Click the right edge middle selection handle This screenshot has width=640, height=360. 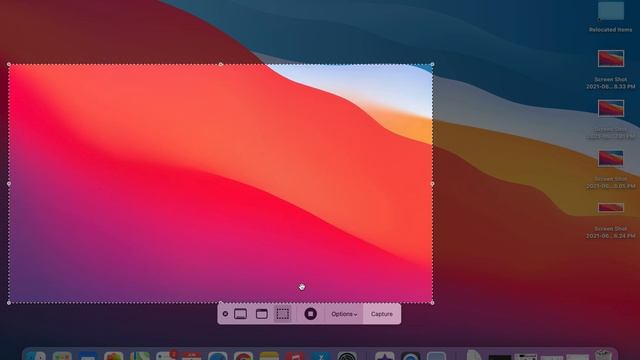click(433, 184)
